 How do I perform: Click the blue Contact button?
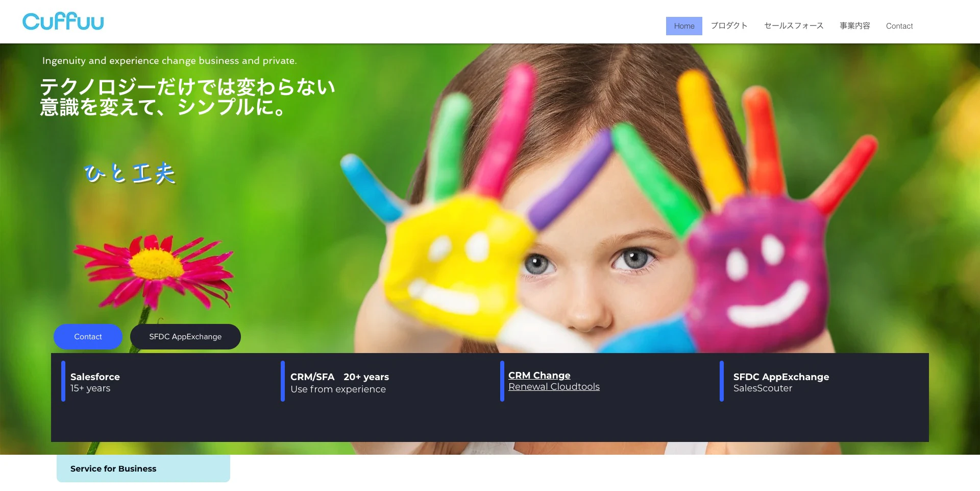88,337
